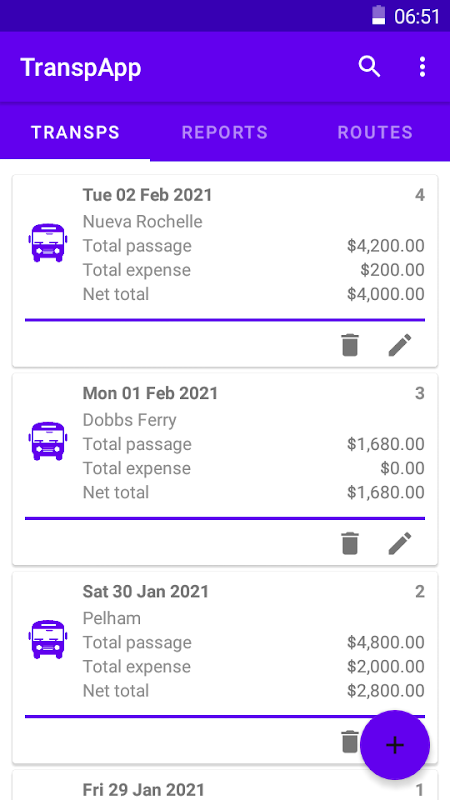Open the search magnifier icon
The width and height of the screenshot is (450, 800).
click(x=369, y=67)
